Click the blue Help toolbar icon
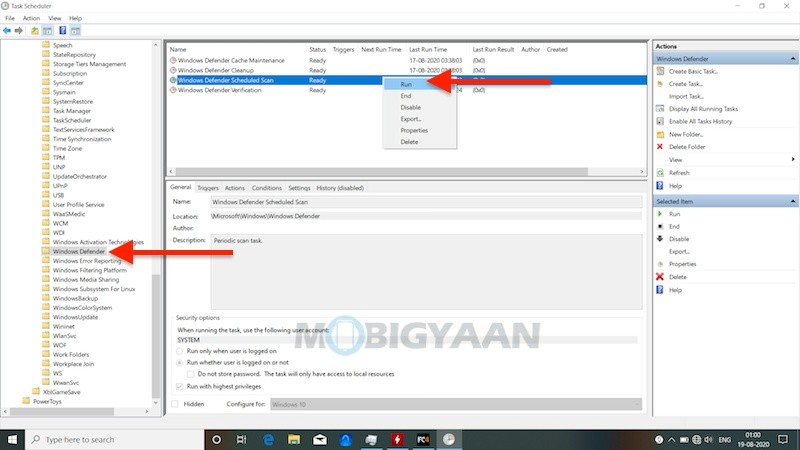 (62, 31)
